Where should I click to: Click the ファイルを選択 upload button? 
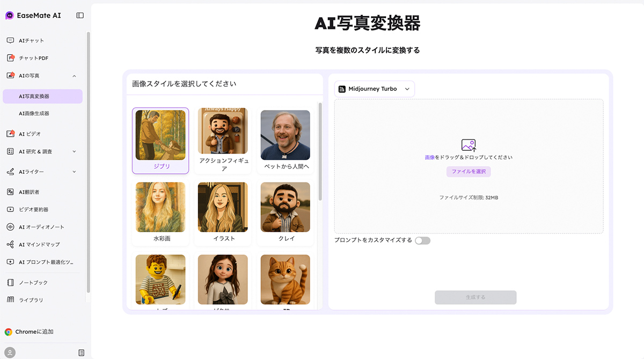[469, 171]
